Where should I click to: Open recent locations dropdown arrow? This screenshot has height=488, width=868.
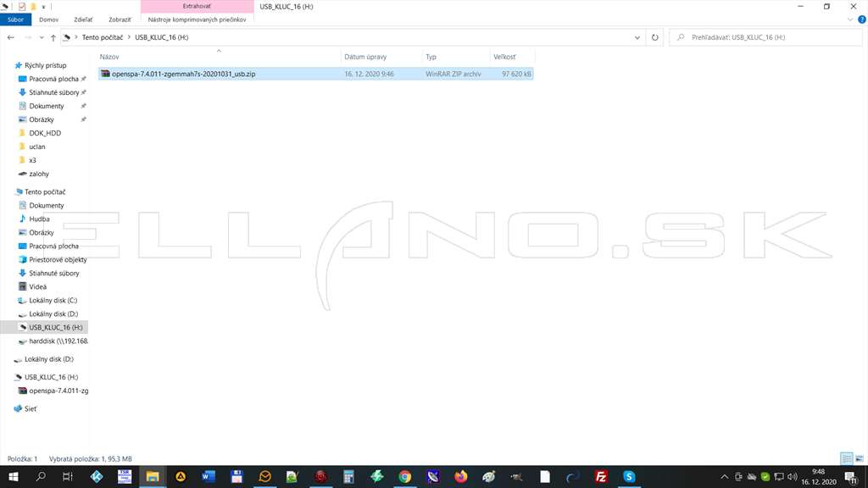click(42, 37)
